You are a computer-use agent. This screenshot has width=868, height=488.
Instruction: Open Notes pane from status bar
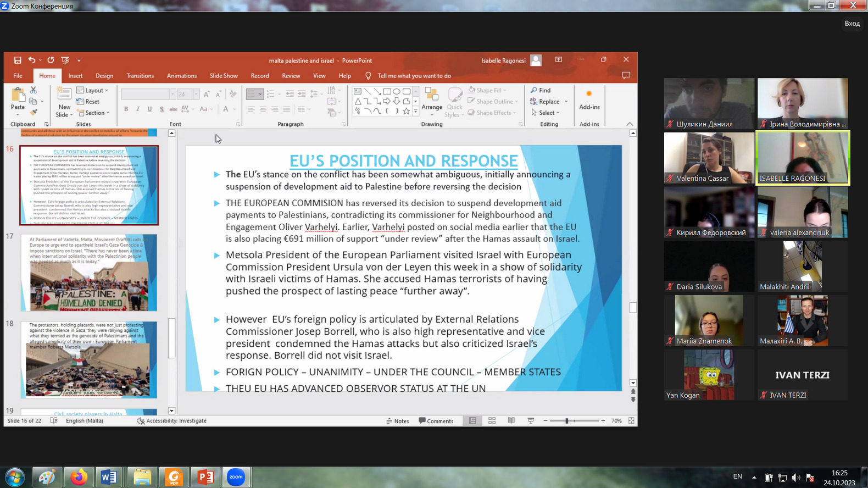point(397,421)
